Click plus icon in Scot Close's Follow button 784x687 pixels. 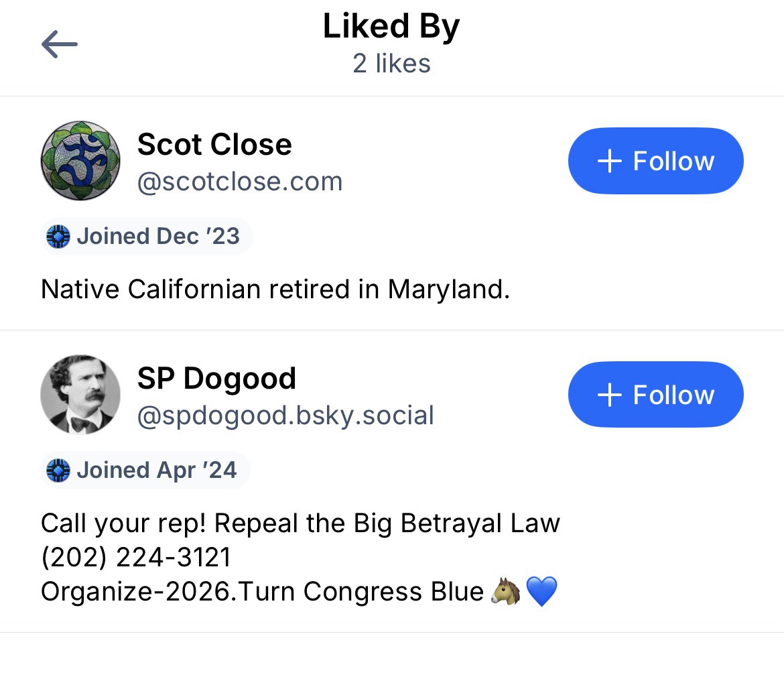[x=609, y=162]
